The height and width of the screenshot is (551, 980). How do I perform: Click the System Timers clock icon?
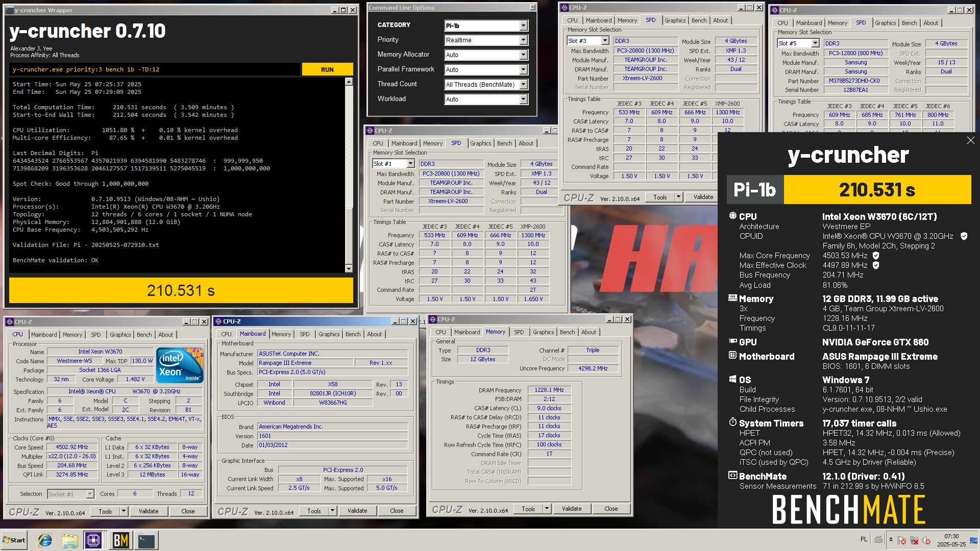(x=732, y=422)
